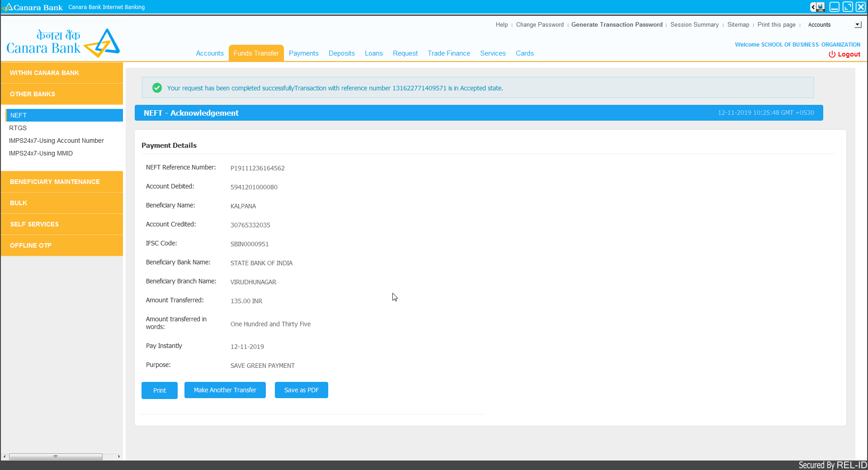Open the Request tab

point(405,53)
